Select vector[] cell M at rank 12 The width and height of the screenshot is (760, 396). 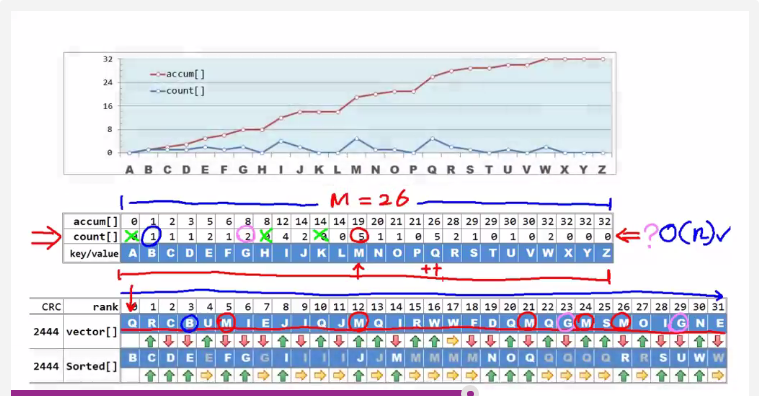[x=358, y=323]
